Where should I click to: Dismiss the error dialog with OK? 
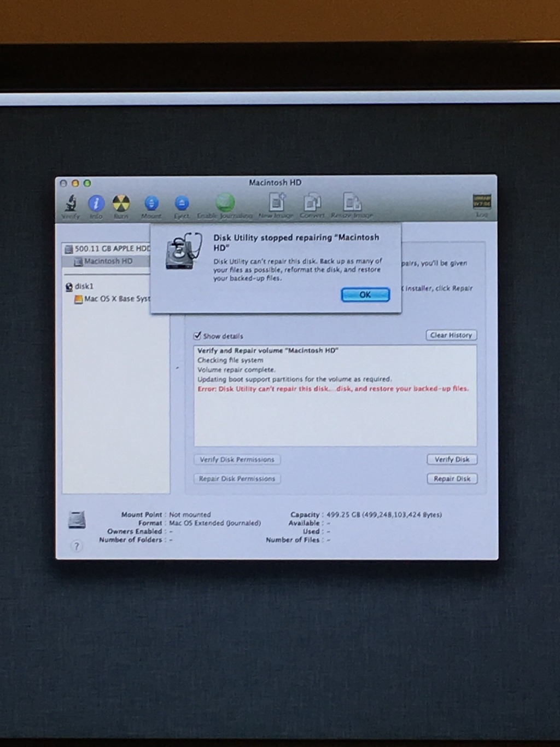pyautogui.click(x=365, y=294)
